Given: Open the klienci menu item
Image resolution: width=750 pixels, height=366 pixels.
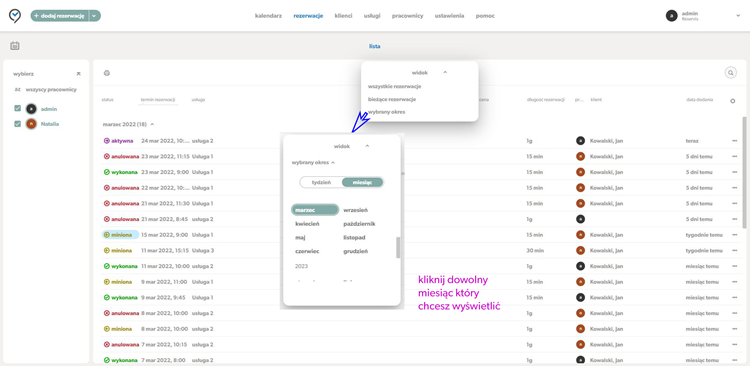Looking at the screenshot, I should [343, 16].
